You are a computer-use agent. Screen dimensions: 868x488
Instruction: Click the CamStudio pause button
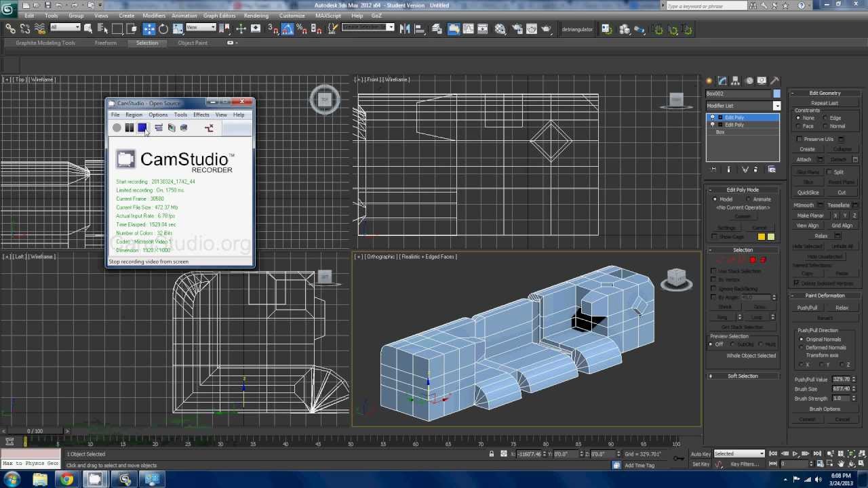(x=130, y=127)
